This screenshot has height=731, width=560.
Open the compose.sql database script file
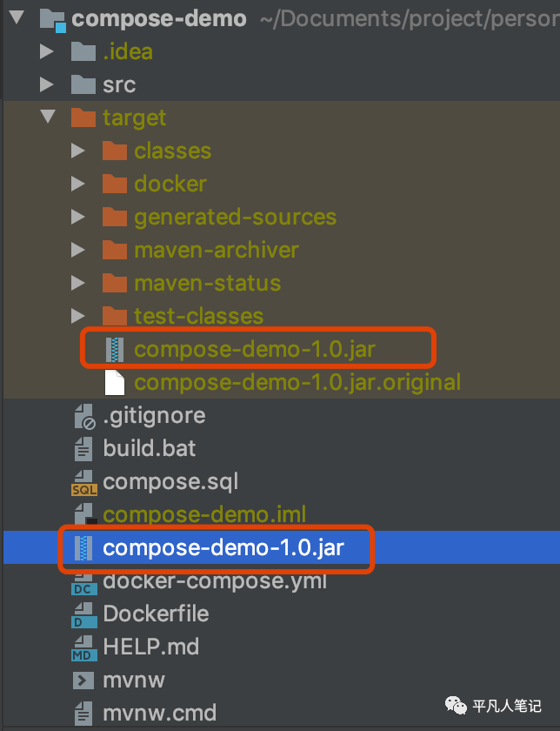pyautogui.click(x=84, y=481)
